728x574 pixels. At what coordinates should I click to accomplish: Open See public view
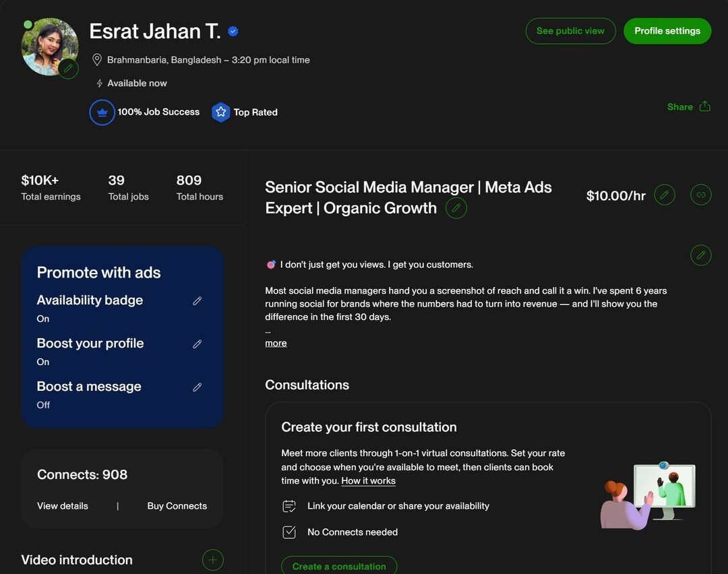571,31
